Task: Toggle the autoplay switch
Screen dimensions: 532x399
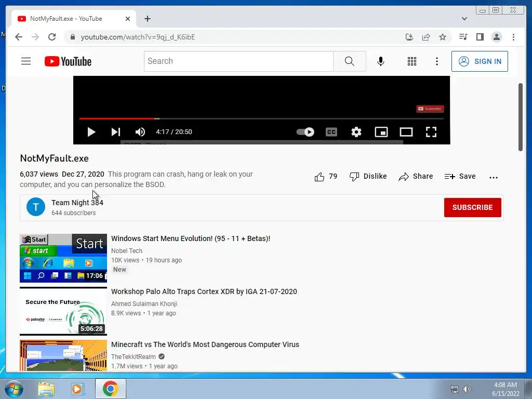Action: [305, 131]
